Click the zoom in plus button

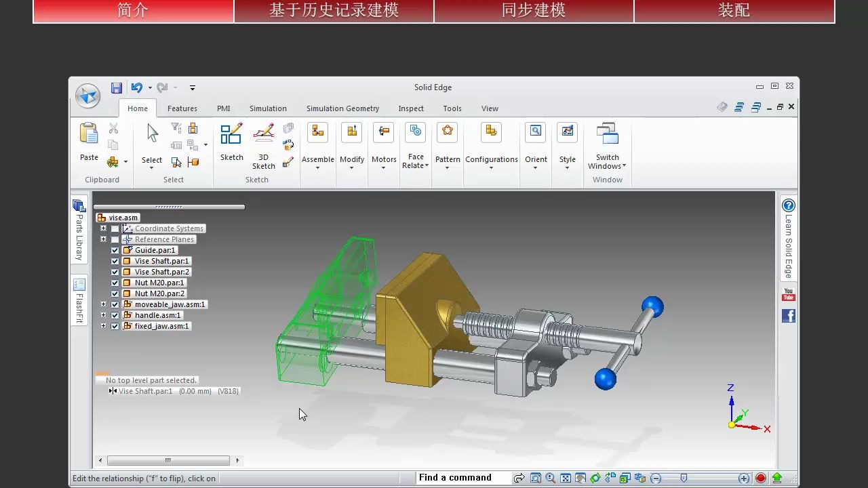coord(744,478)
